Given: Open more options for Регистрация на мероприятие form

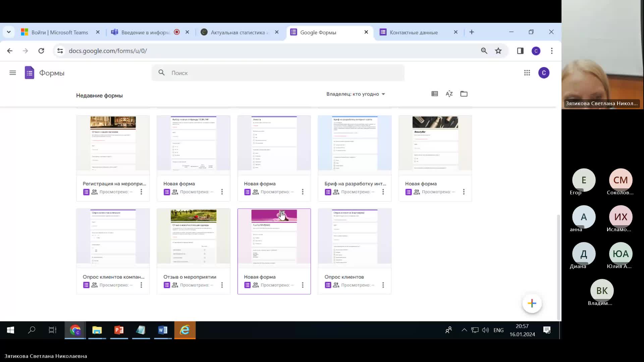Looking at the screenshot, I should 141,192.
